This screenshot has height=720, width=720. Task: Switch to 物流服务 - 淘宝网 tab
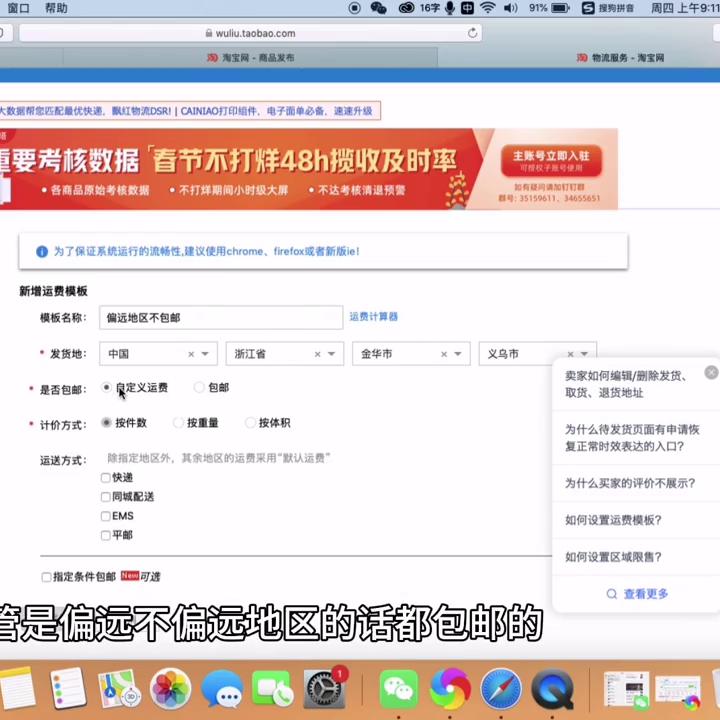[620, 57]
